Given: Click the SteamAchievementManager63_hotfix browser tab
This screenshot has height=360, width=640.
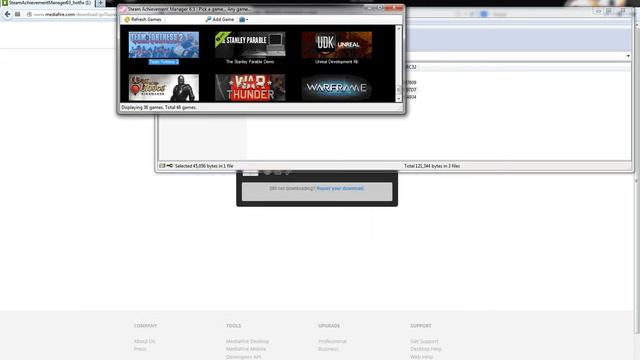Looking at the screenshot, I should [x=47, y=3].
